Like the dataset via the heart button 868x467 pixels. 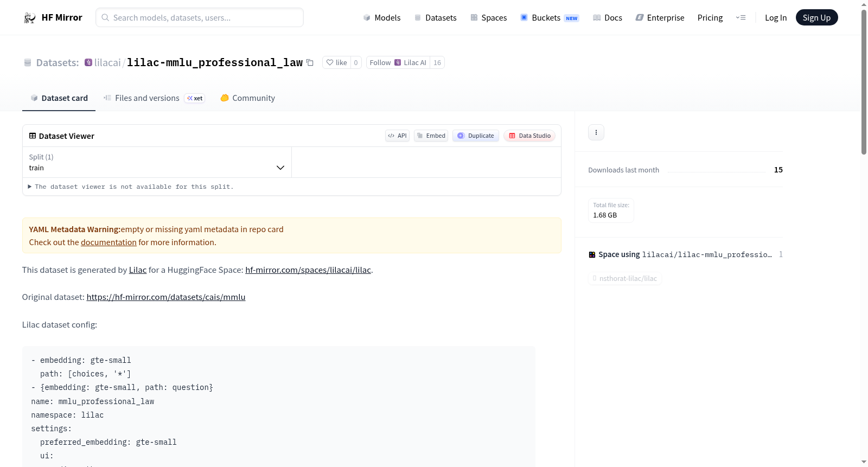pos(336,62)
